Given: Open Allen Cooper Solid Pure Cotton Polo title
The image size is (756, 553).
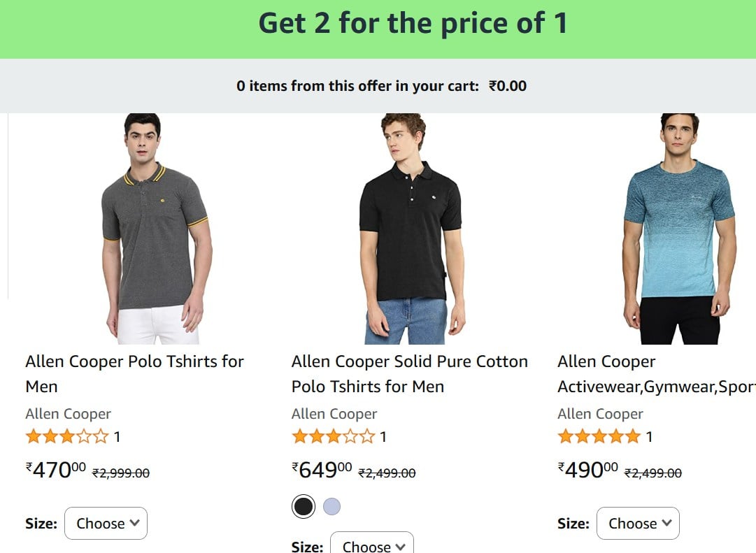Looking at the screenshot, I should [x=409, y=373].
